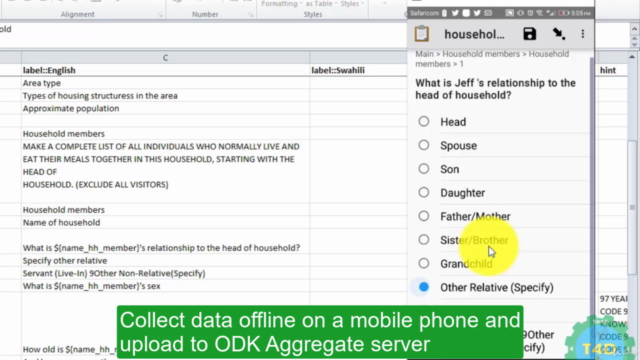Open Alignment group dialog launcher

click(160, 15)
